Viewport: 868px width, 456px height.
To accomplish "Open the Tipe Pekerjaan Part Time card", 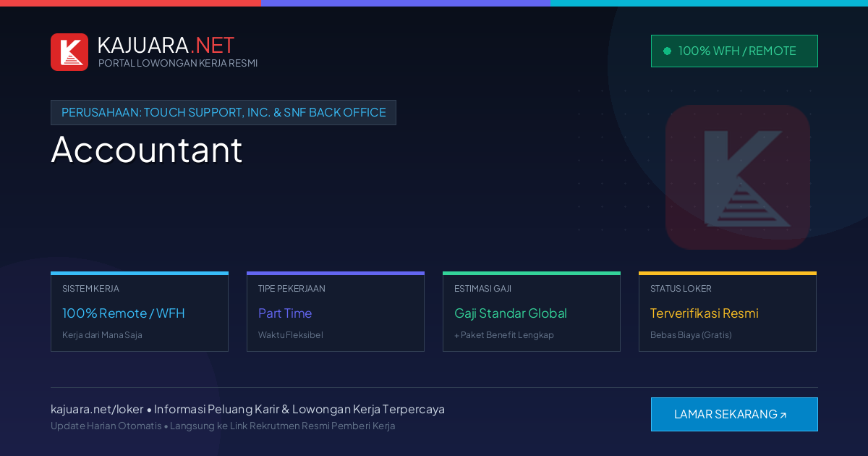I will 336,312.
